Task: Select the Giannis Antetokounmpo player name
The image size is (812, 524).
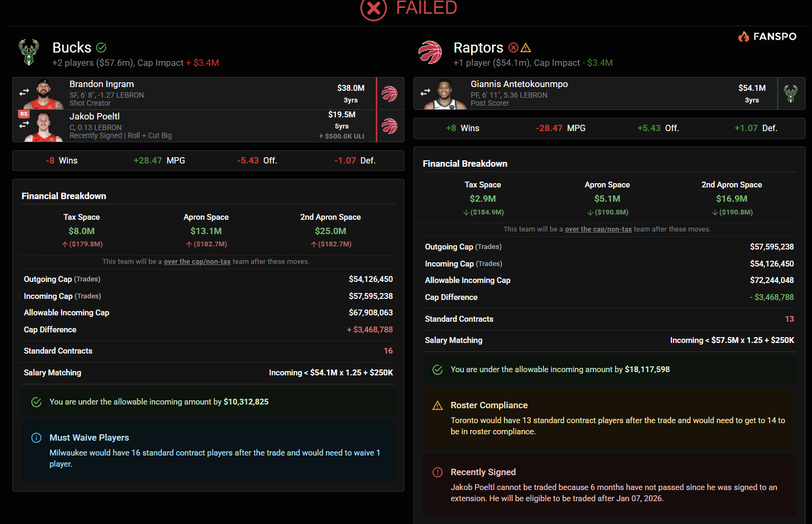Action: 519,84
